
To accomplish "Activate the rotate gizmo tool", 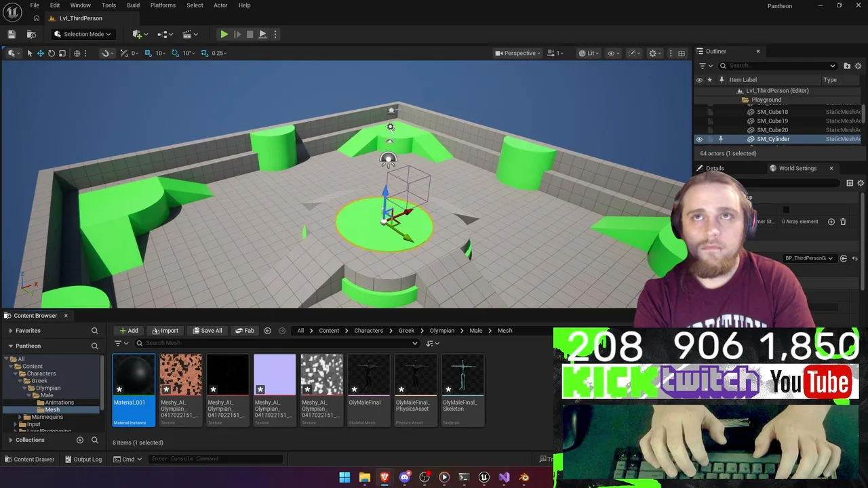I will [x=52, y=53].
